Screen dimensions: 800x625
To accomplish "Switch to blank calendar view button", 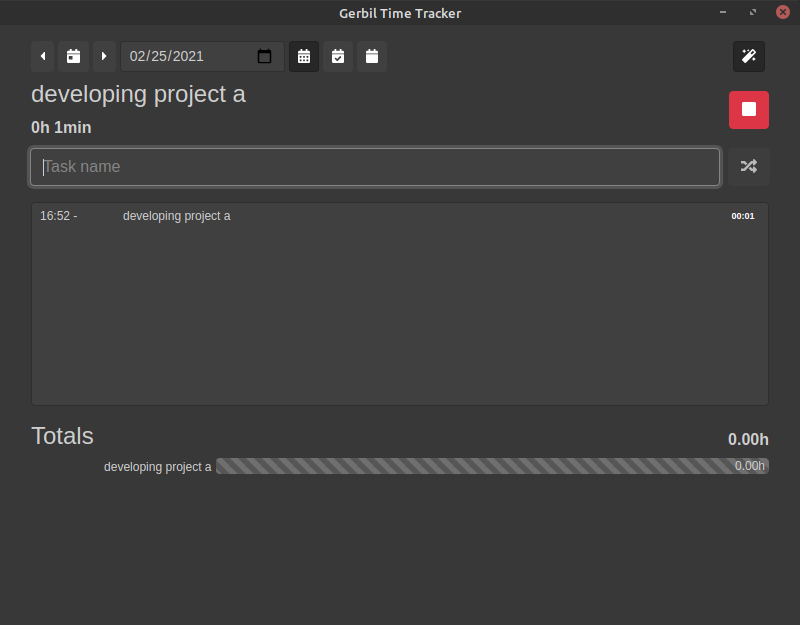I will (x=372, y=56).
